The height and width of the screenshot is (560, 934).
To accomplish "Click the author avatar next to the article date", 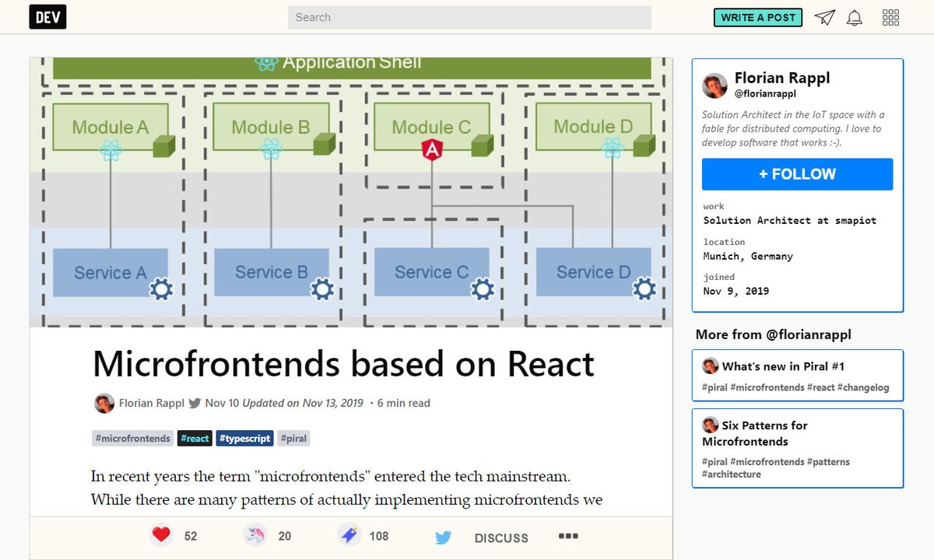I will pyautogui.click(x=104, y=403).
